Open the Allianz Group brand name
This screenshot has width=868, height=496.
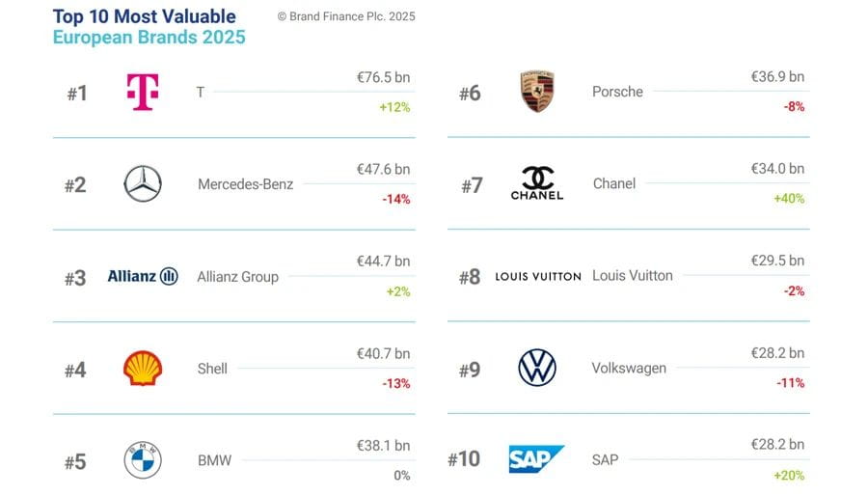tap(237, 277)
